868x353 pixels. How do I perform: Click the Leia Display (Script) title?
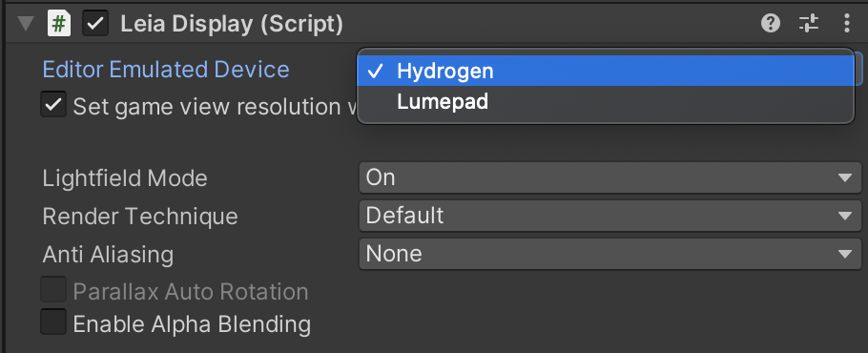pos(232,25)
